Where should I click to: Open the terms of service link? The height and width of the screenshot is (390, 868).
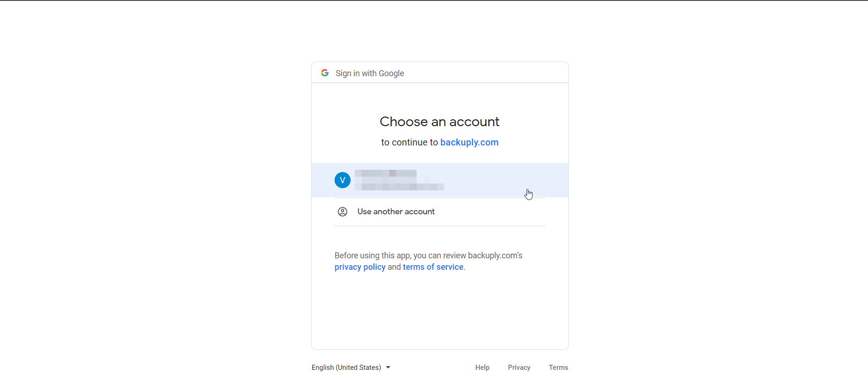click(x=433, y=267)
